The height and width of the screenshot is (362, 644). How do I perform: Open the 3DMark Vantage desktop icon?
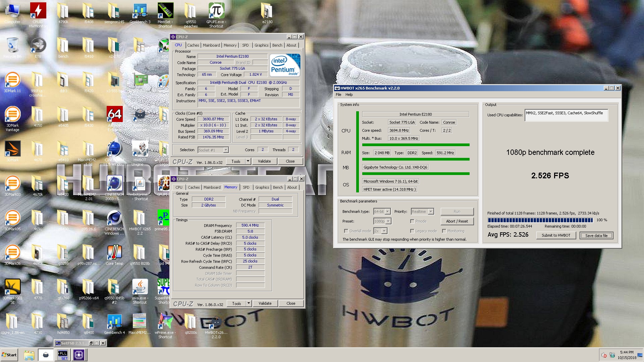coord(12,119)
